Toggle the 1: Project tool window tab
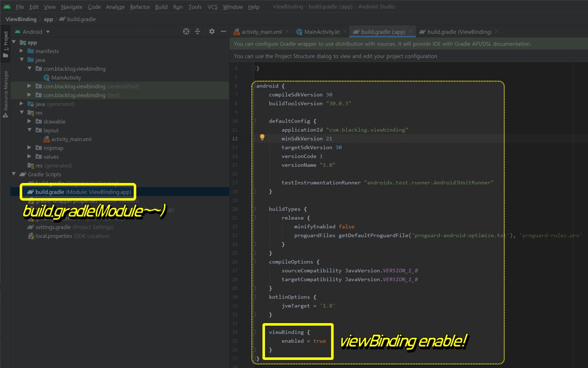588x368 pixels. [6, 44]
